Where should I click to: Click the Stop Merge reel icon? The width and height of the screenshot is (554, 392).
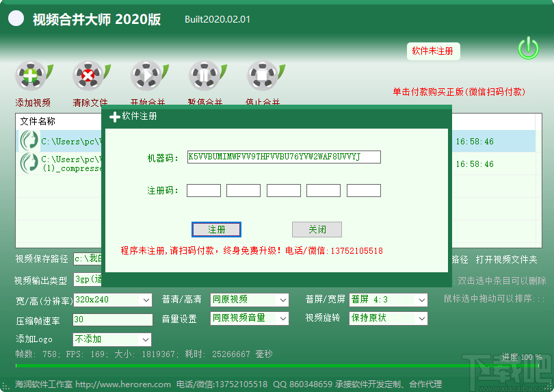265,76
